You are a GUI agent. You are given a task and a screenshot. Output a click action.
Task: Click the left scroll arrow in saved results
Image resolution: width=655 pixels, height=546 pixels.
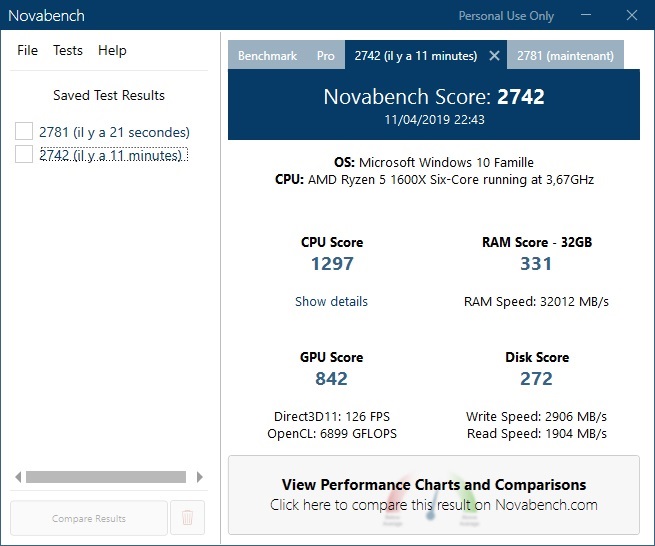click(17, 477)
